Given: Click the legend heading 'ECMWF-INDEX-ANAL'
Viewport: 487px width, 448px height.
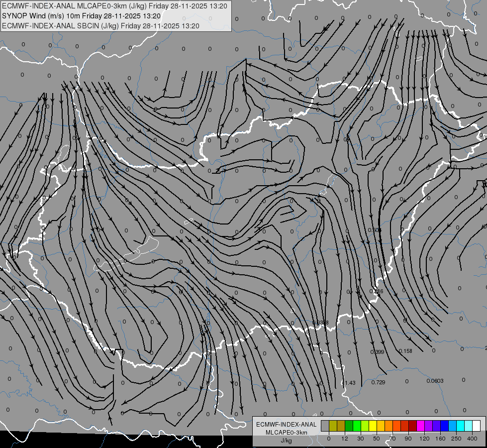Looking at the screenshot, I should pos(287,425).
